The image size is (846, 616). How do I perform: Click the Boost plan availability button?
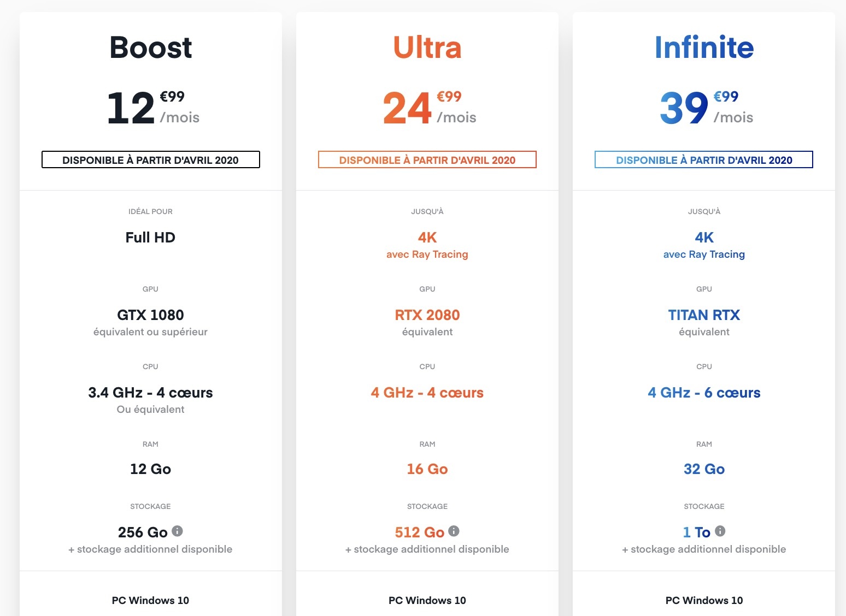[151, 160]
